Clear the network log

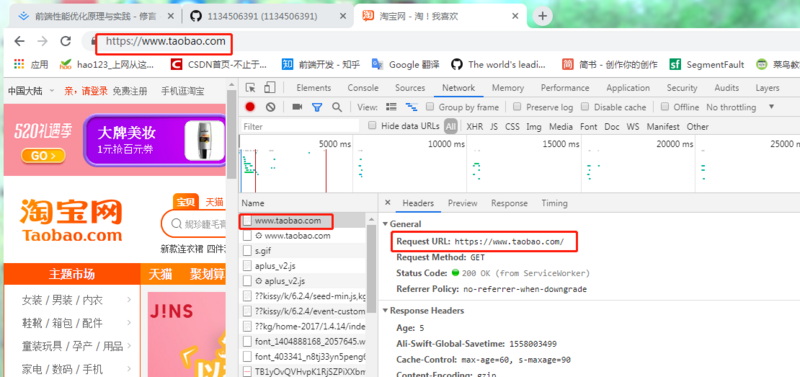[270, 107]
